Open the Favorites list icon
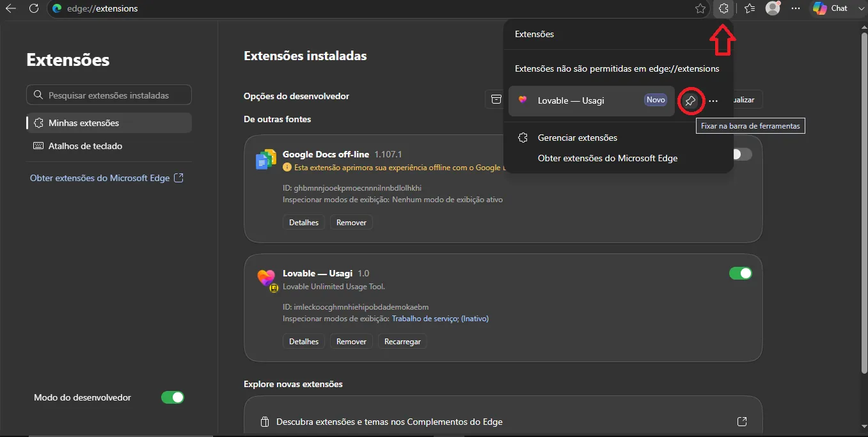The width and height of the screenshot is (868, 437). tap(750, 8)
